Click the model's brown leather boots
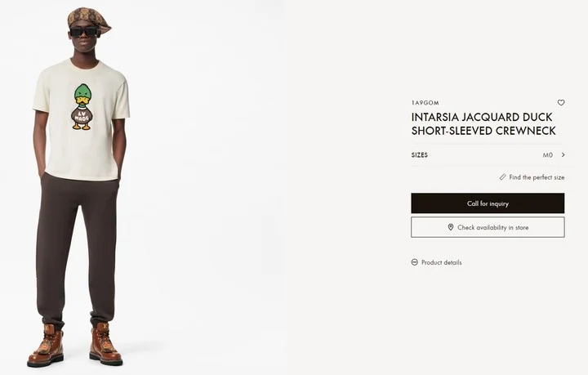 click(75, 345)
